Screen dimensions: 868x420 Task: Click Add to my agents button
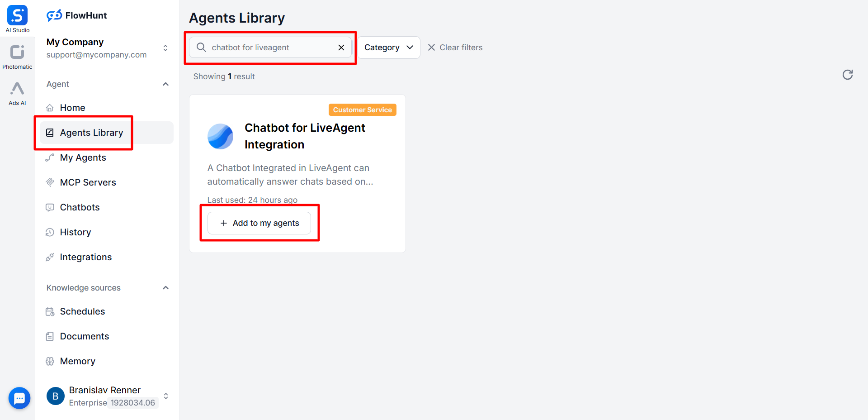[x=259, y=223]
